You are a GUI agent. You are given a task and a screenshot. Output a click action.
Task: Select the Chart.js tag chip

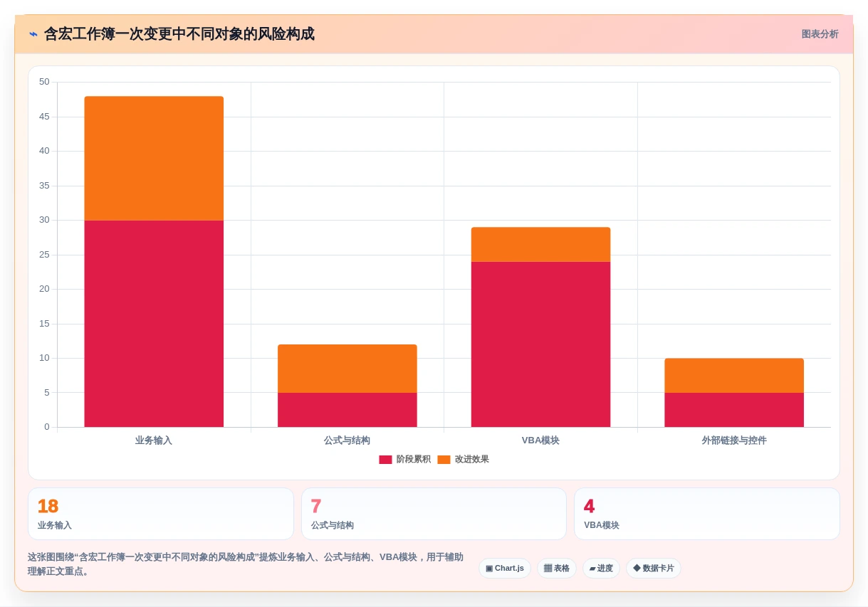(505, 568)
